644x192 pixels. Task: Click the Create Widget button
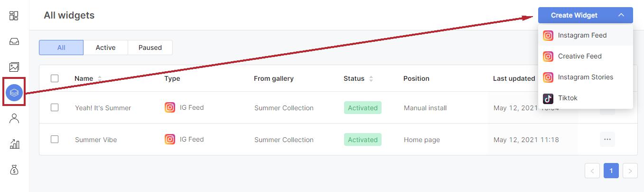(x=574, y=15)
